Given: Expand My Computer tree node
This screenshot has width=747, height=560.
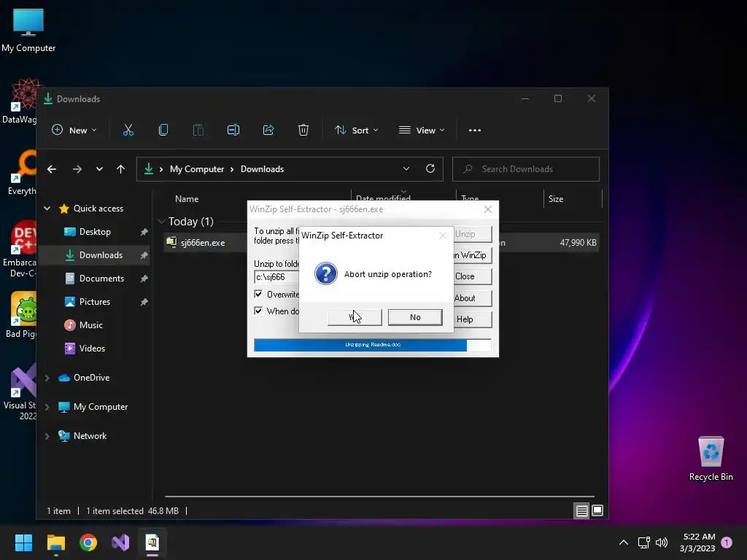Looking at the screenshot, I should point(47,407).
